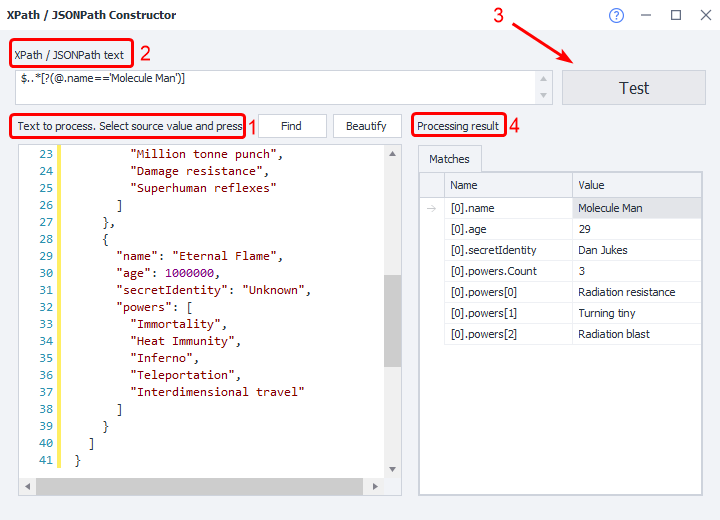
Task: Switch to the Matches tab
Action: coord(450,159)
